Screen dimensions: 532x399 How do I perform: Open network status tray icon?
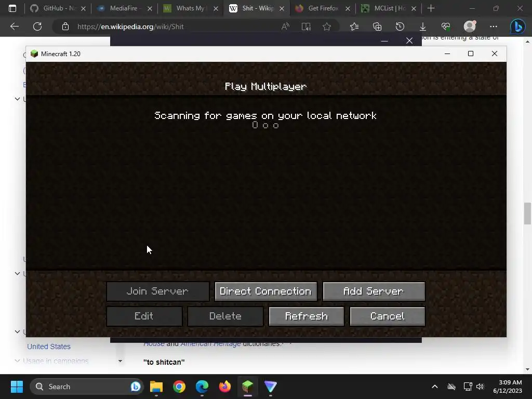[x=468, y=387]
